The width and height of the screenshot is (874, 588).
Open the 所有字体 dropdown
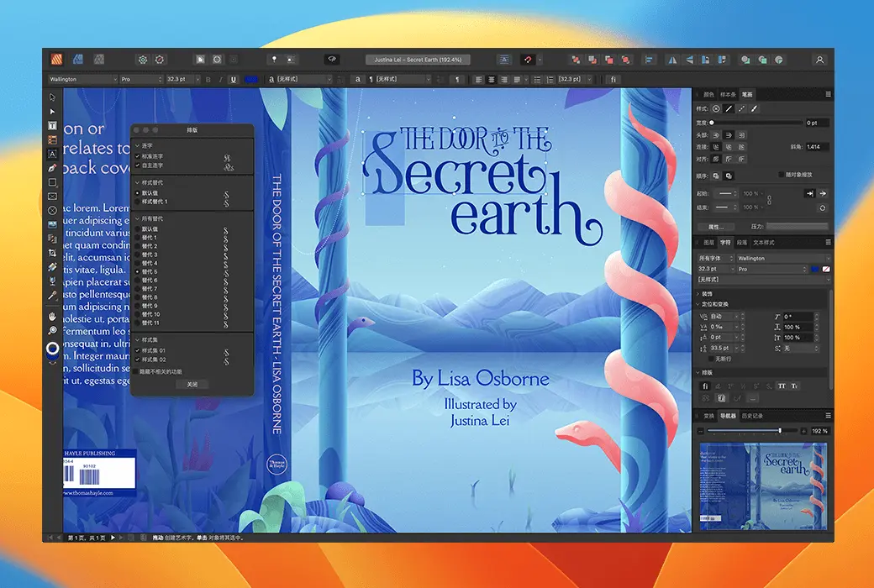[715, 258]
